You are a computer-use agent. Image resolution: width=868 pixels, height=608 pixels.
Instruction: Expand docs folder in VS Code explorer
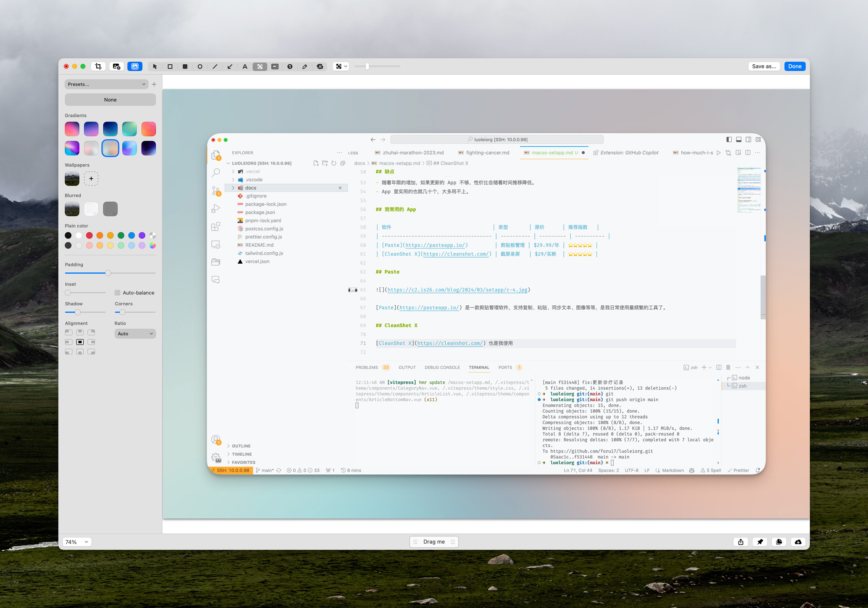click(233, 188)
